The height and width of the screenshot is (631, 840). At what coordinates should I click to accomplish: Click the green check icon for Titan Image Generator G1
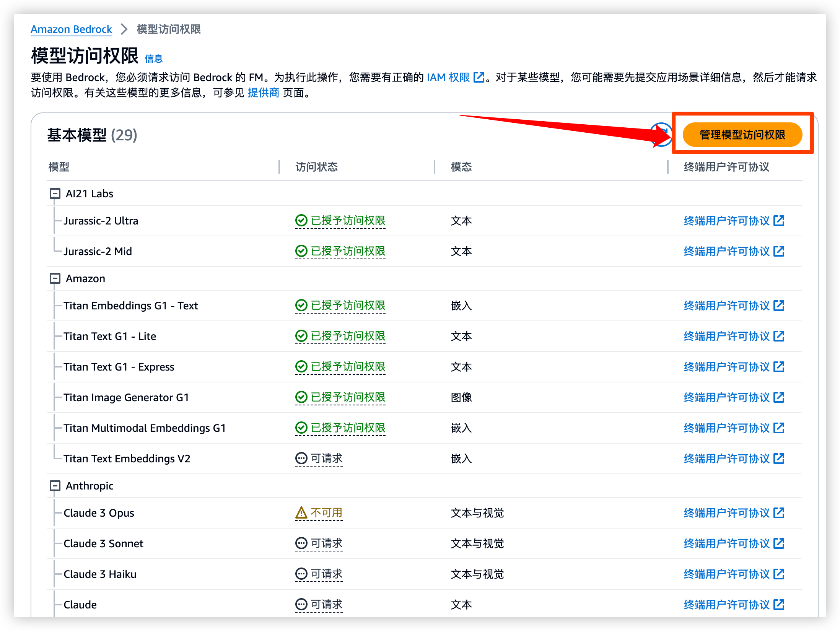coord(301,397)
